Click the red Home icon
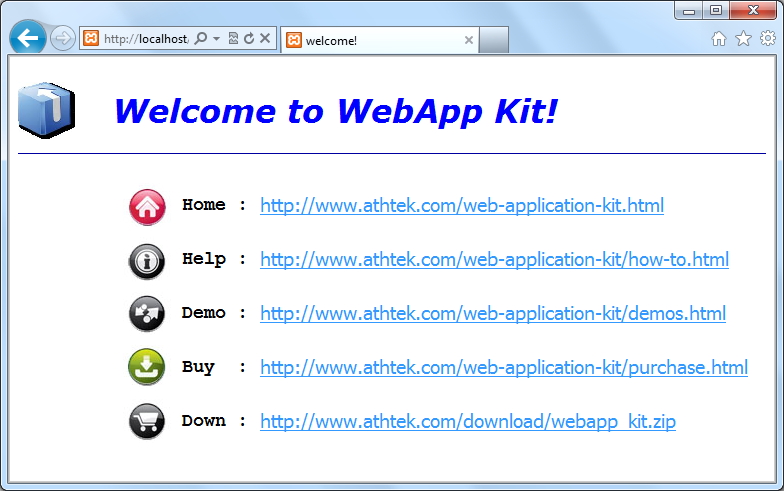The image size is (784, 491). tap(147, 207)
